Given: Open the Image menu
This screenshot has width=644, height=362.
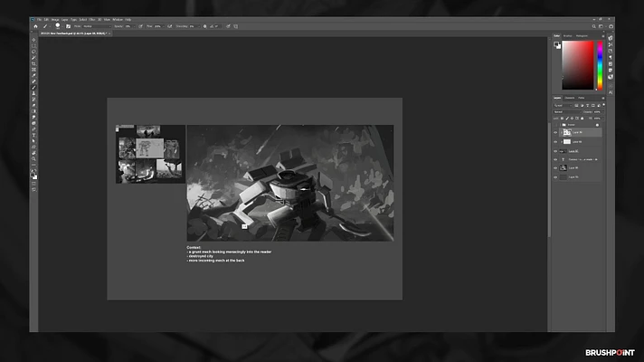Looking at the screenshot, I should pyautogui.click(x=54, y=18).
